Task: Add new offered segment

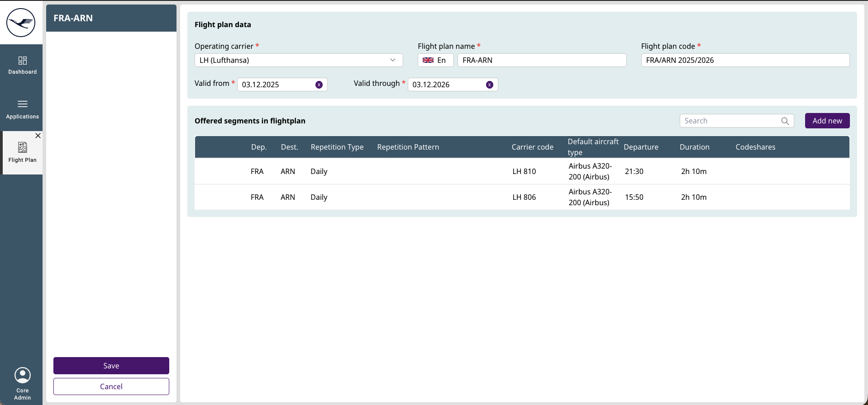Action: click(x=827, y=121)
